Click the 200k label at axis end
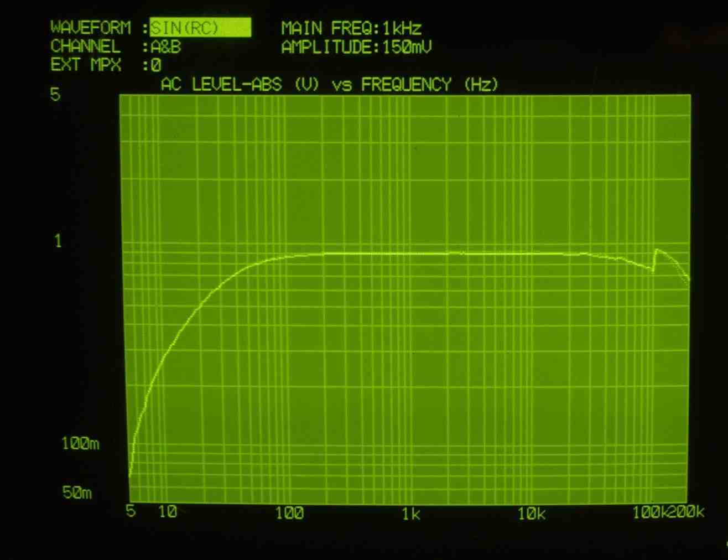The width and height of the screenshot is (728, 560). [x=686, y=512]
